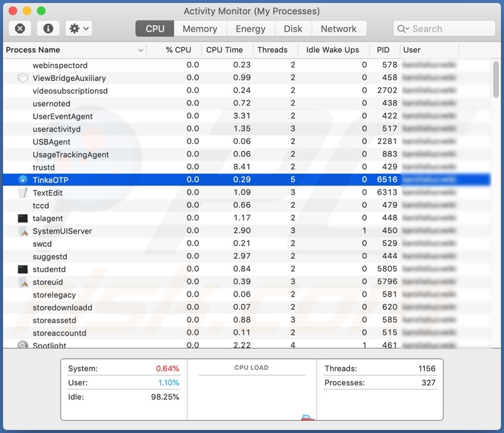Click the studentd terminal icon
This screenshot has width=504, height=433.
click(x=23, y=269)
